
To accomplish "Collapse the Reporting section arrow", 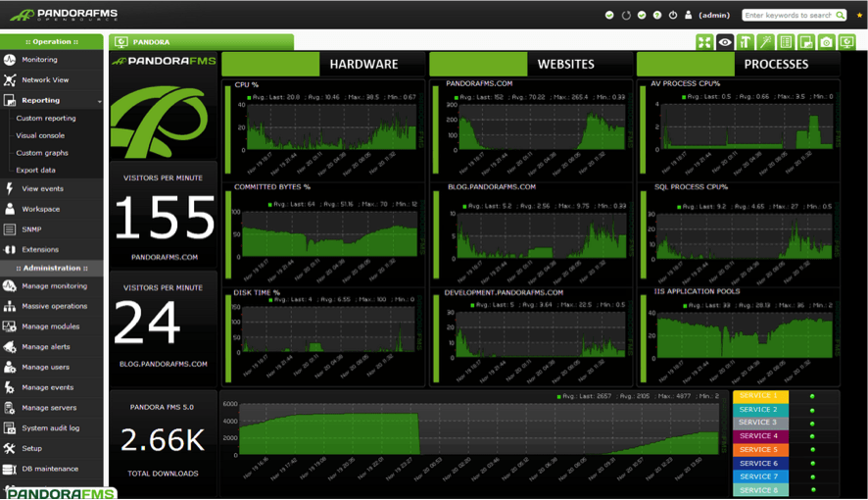I will (100, 101).
